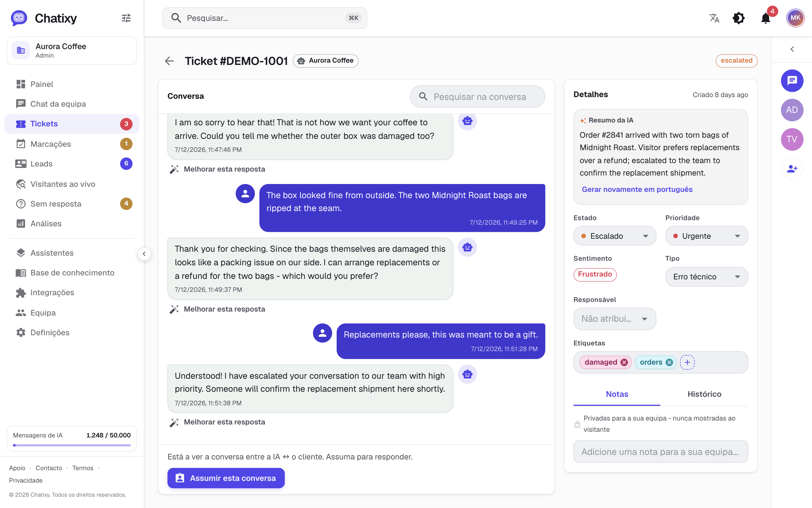Open Sem resposta in the sidebar
This screenshot has height=508, width=812.
coord(72,203)
